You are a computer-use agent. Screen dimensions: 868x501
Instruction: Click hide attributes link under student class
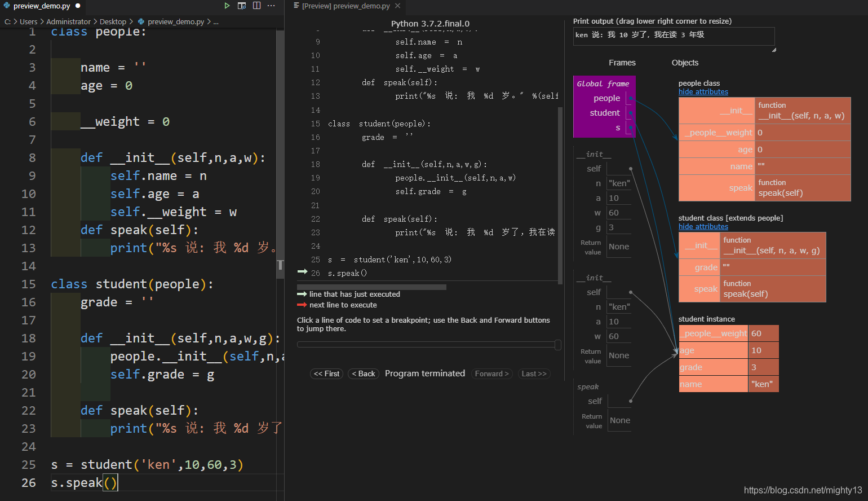[x=703, y=226]
